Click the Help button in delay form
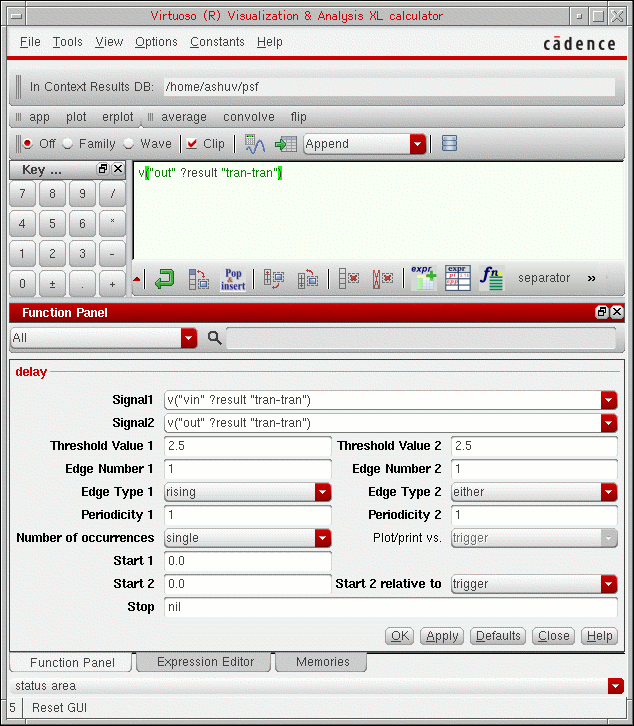The width and height of the screenshot is (634, 726). (x=599, y=636)
